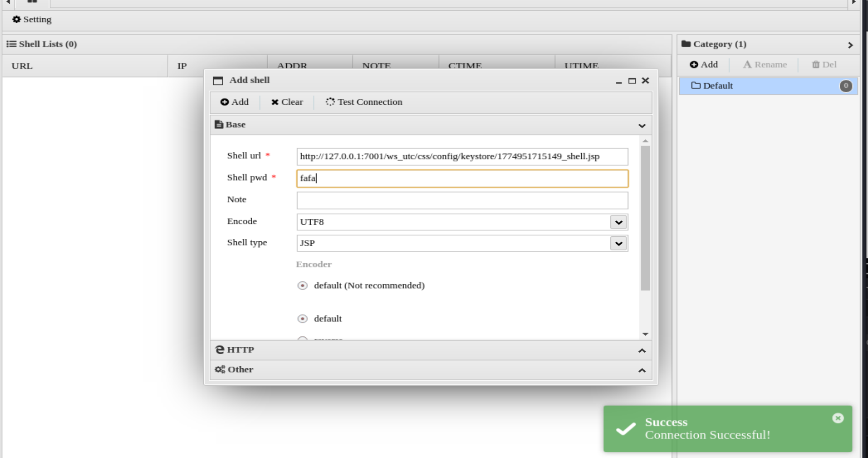The height and width of the screenshot is (458, 868).
Task: Select the partially hidden third encoder radio
Action: tap(302, 339)
